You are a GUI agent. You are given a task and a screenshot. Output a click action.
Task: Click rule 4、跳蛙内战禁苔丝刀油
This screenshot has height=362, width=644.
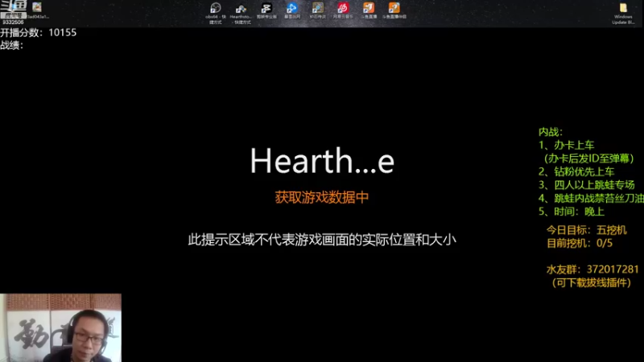click(x=591, y=198)
